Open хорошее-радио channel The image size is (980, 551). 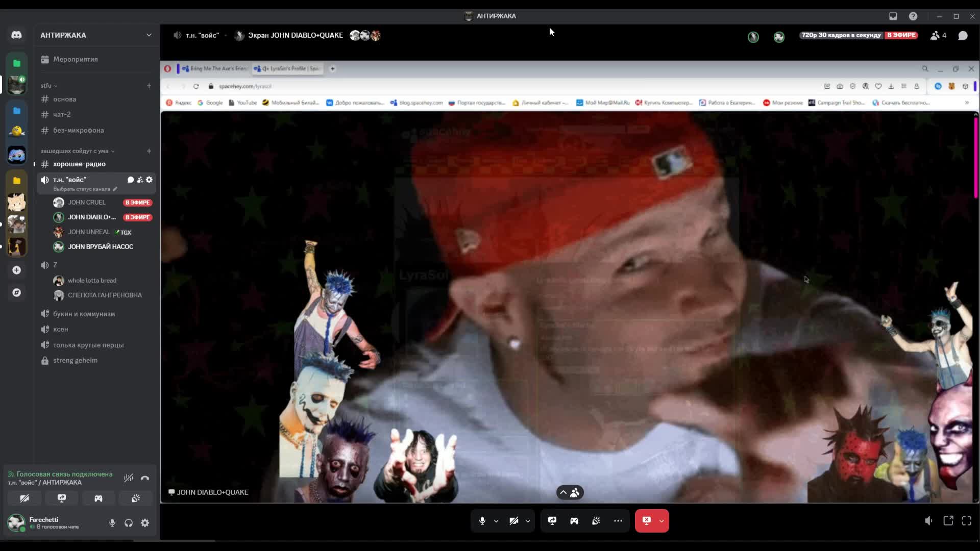tap(96, 164)
